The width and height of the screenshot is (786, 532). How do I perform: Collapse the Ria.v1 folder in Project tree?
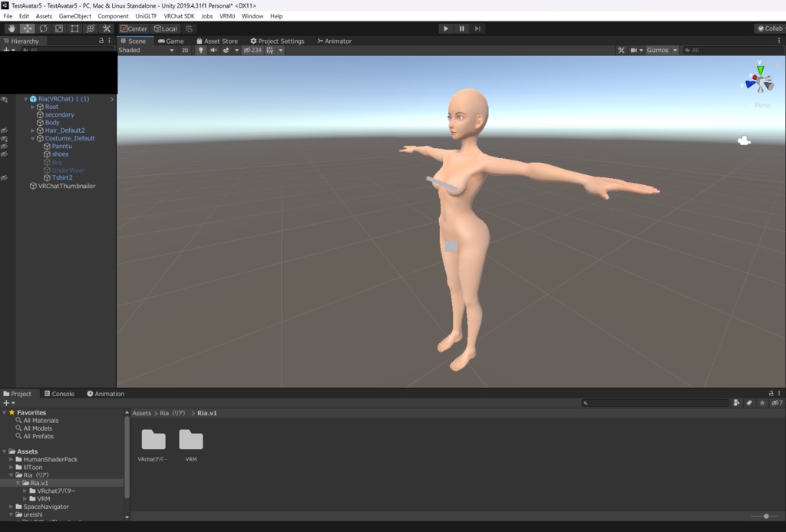18,483
